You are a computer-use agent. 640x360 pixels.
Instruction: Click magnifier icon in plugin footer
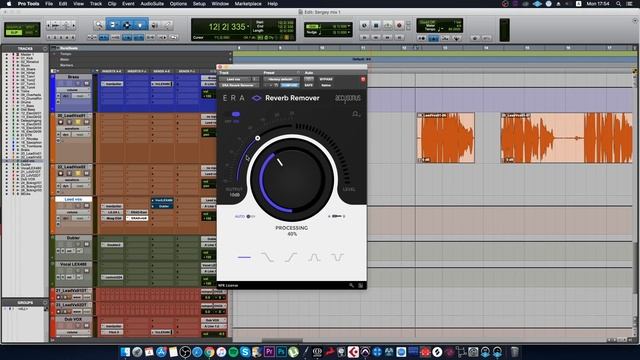[351, 285]
